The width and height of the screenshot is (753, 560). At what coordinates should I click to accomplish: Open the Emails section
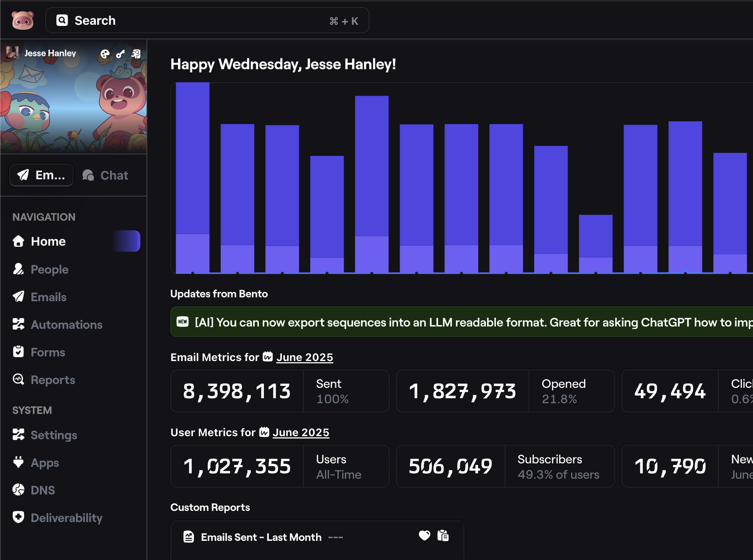[40, 297]
